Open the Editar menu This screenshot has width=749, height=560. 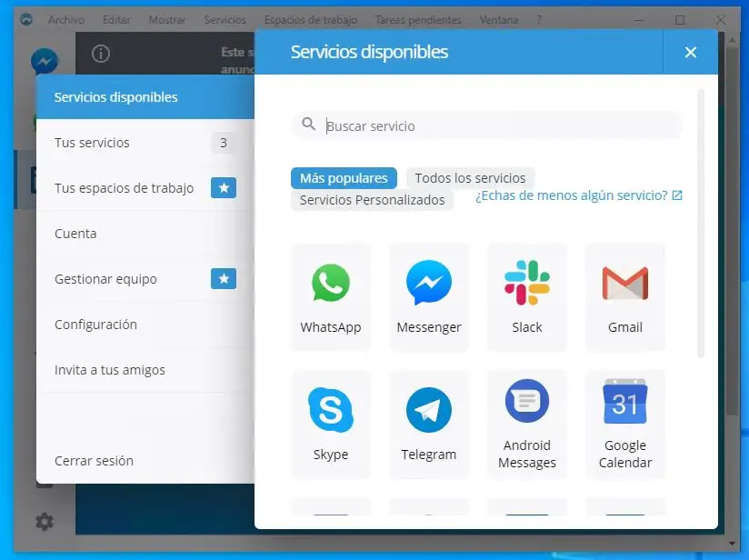(x=116, y=20)
